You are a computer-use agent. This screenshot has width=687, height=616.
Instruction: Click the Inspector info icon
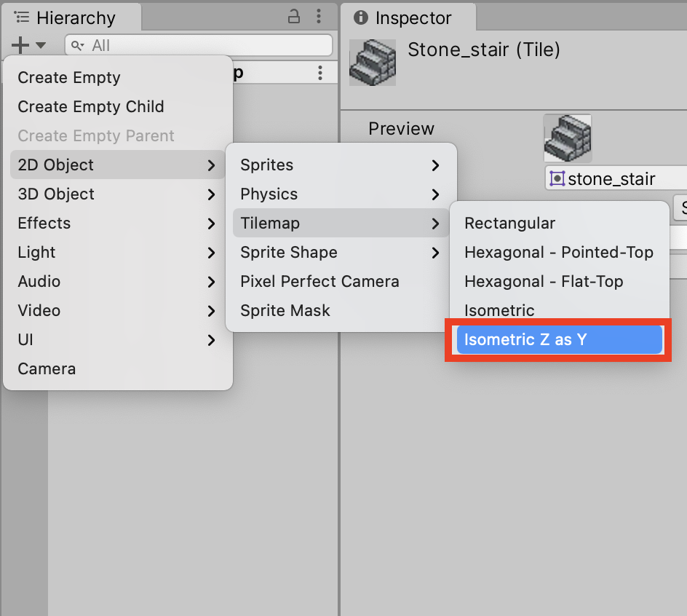coord(360,17)
